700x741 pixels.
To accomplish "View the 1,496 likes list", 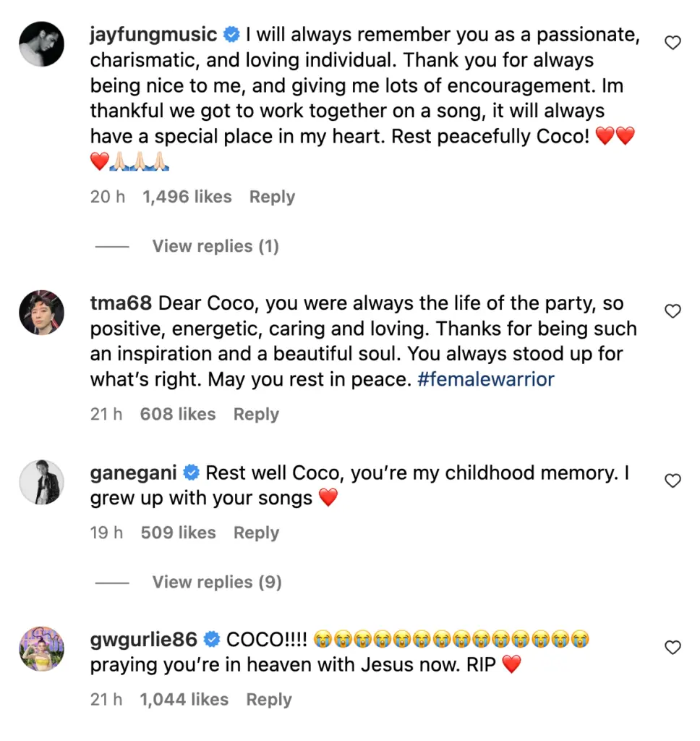I will tap(187, 197).
